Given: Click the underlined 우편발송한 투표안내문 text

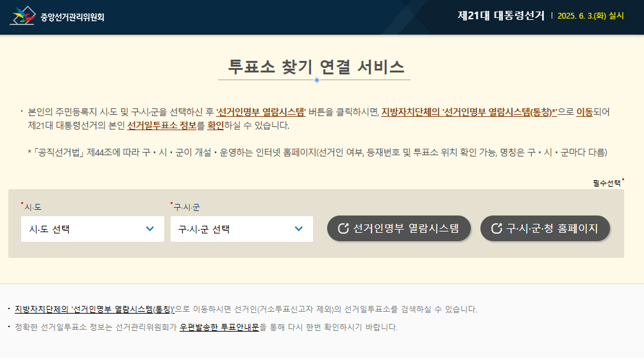Looking at the screenshot, I should (219, 327).
